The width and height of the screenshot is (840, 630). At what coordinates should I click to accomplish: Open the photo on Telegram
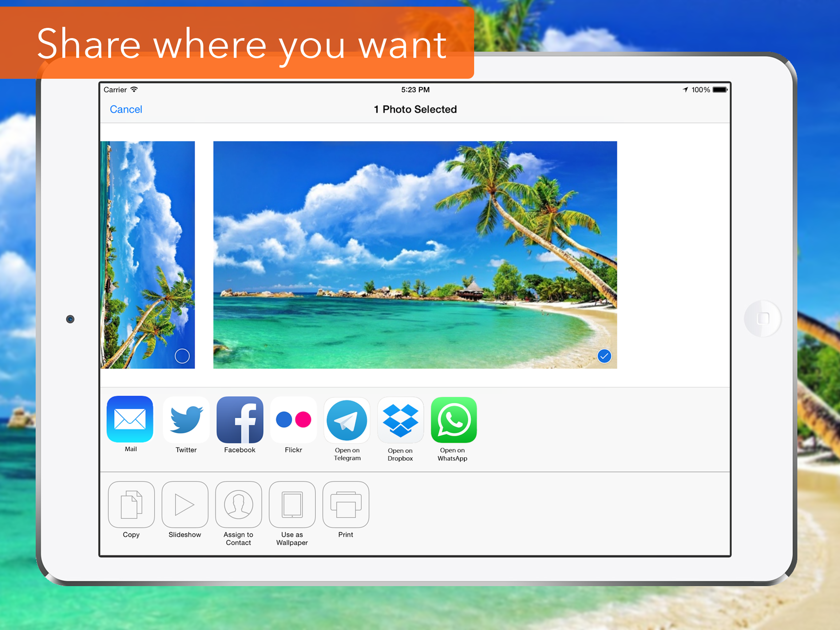click(347, 420)
